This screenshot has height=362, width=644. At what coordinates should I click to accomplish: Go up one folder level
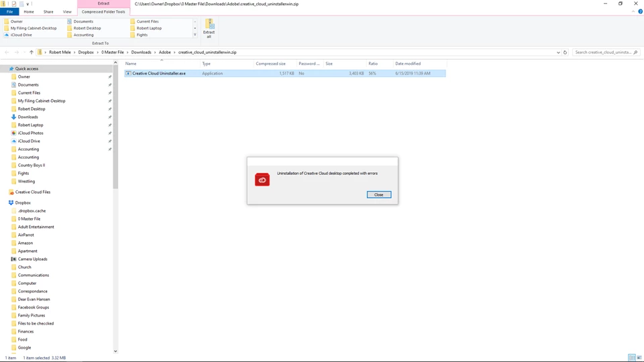pyautogui.click(x=32, y=52)
